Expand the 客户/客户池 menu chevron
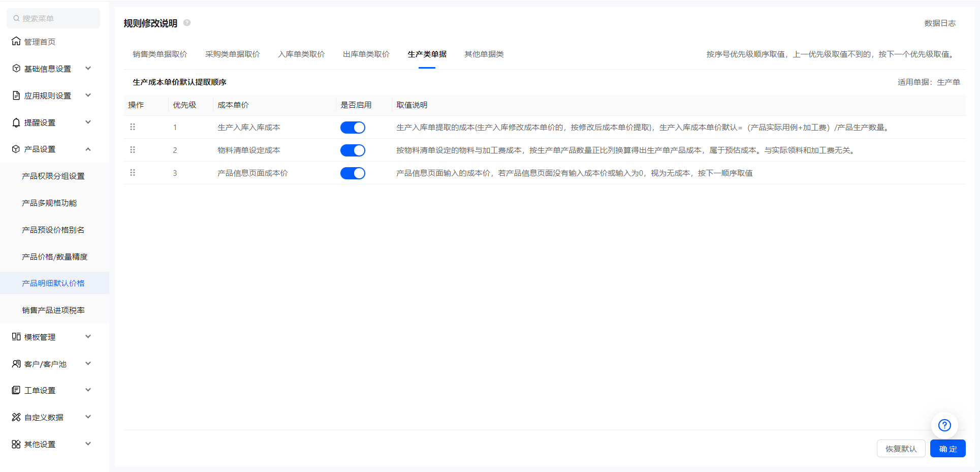This screenshot has width=980, height=472. [x=88, y=363]
